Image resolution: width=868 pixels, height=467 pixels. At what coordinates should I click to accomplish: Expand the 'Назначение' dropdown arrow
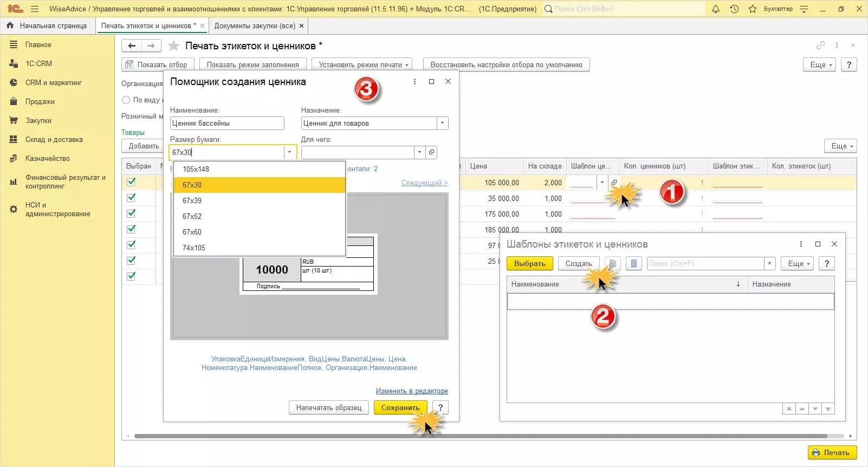point(443,124)
